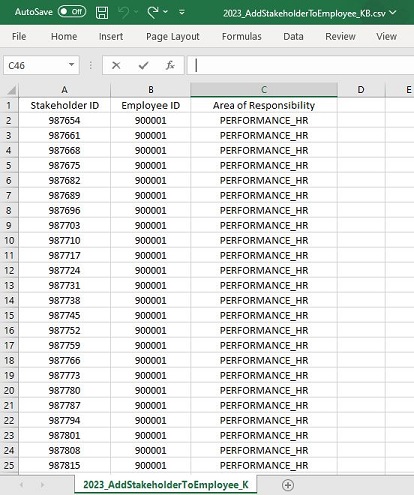Select cell with stakeholder 987696
The height and width of the screenshot is (495, 414).
64,210
